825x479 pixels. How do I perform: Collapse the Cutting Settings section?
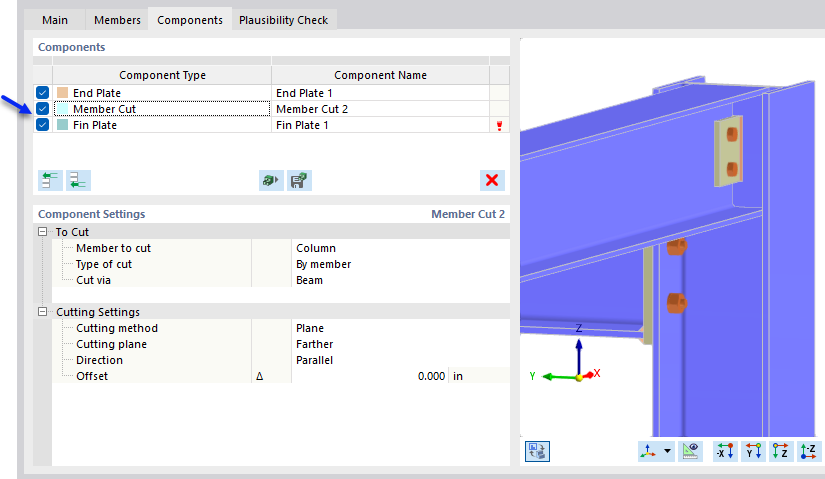click(43, 312)
